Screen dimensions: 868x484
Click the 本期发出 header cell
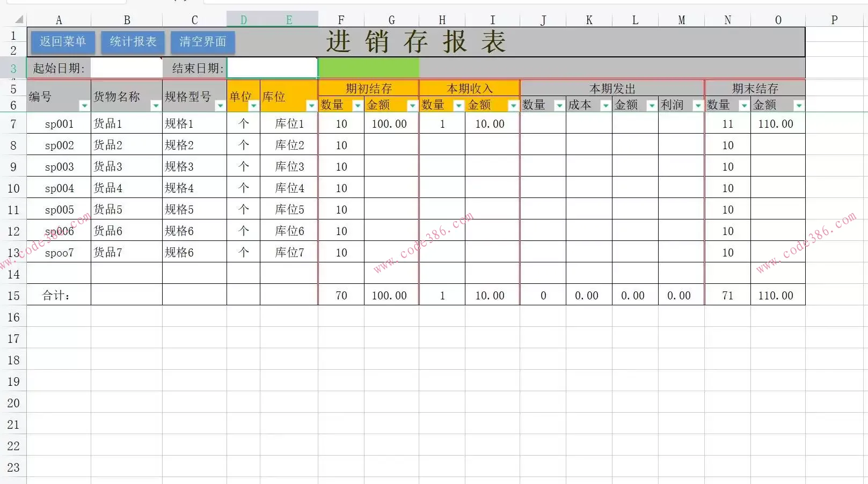(x=612, y=88)
